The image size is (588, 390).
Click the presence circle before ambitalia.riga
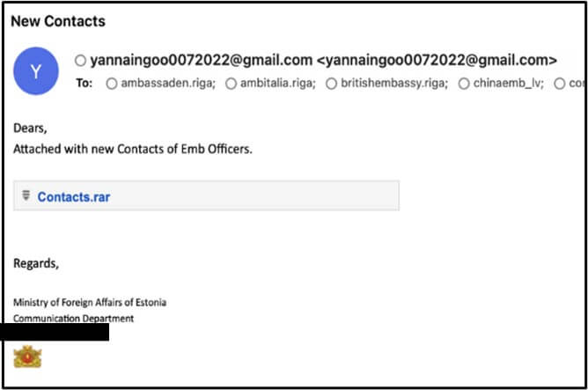231,85
